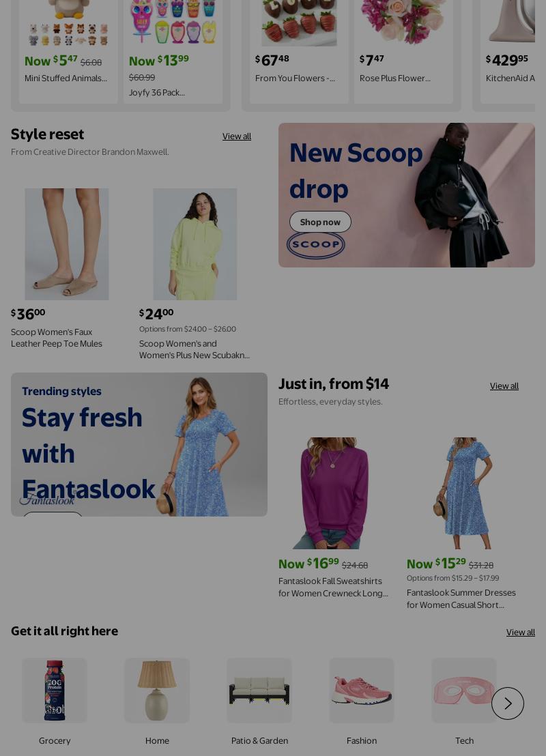Open the Mini Stuffed Animals product
This screenshot has width=546, height=756.
66,78
